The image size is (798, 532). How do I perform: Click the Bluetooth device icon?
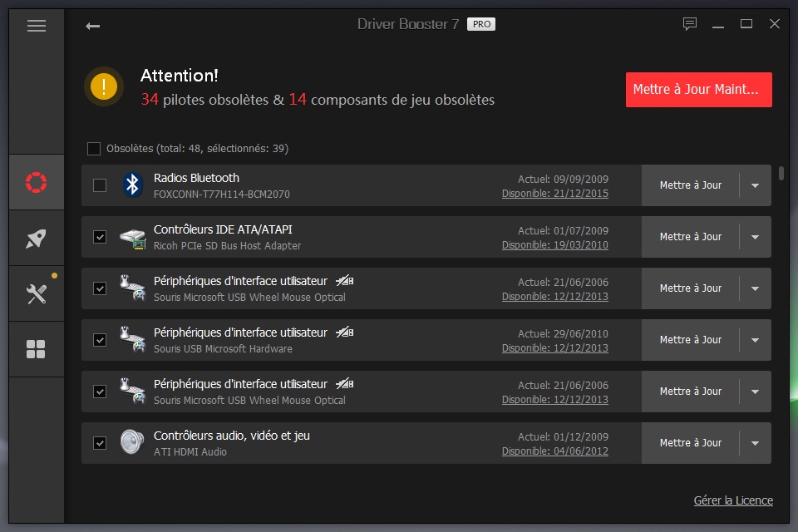[x=132, y=185]
